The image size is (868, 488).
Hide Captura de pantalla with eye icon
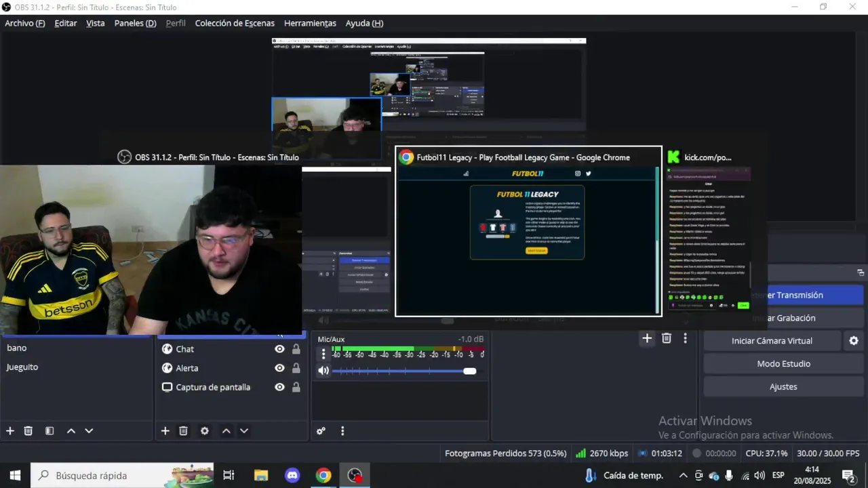[279, 388]
